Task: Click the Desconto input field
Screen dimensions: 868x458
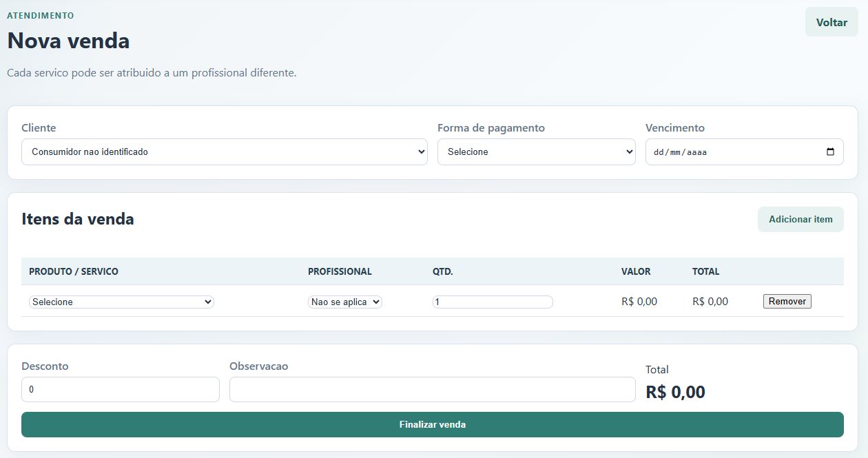Action: 121,389
